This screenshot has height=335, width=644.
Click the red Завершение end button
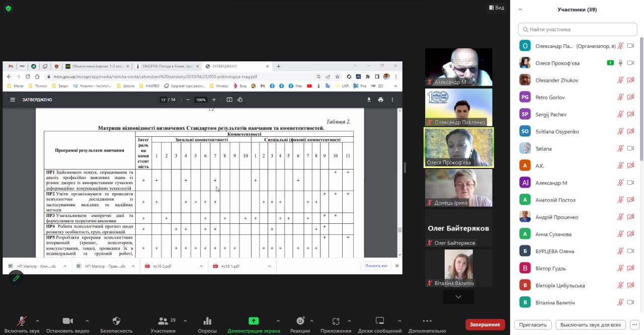coord(485,324)
